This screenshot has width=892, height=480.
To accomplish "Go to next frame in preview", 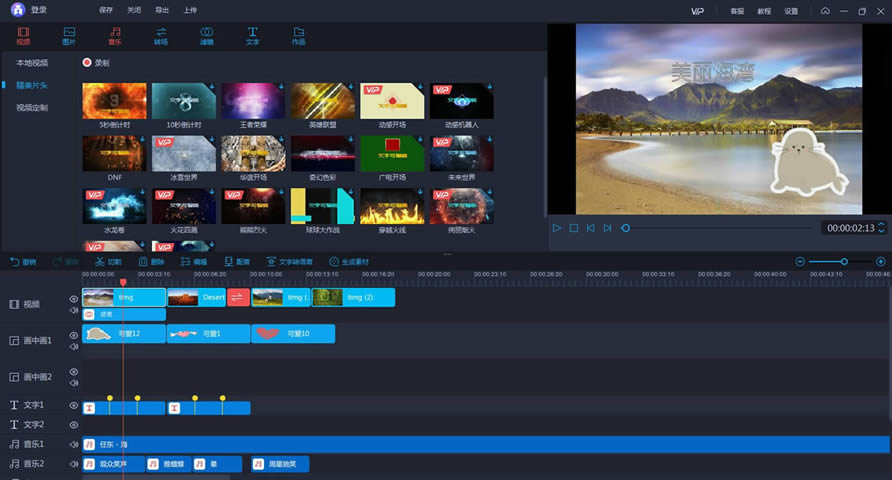I will [x=608, y=228].
